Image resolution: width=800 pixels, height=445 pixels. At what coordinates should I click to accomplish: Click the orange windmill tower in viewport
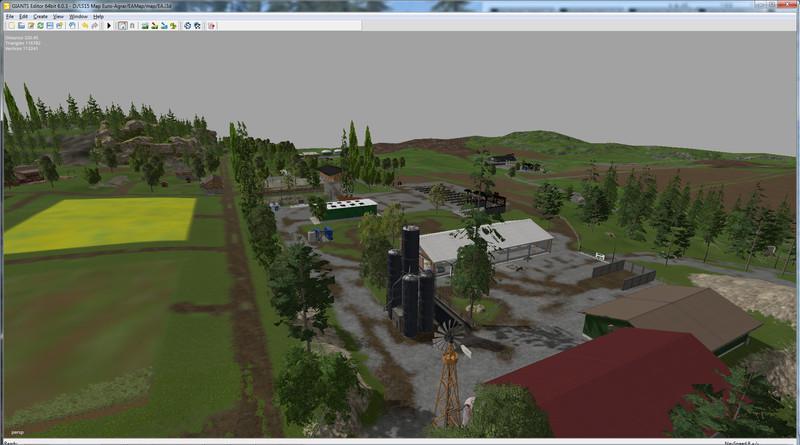pyautogui.click(x=449, y=378)
